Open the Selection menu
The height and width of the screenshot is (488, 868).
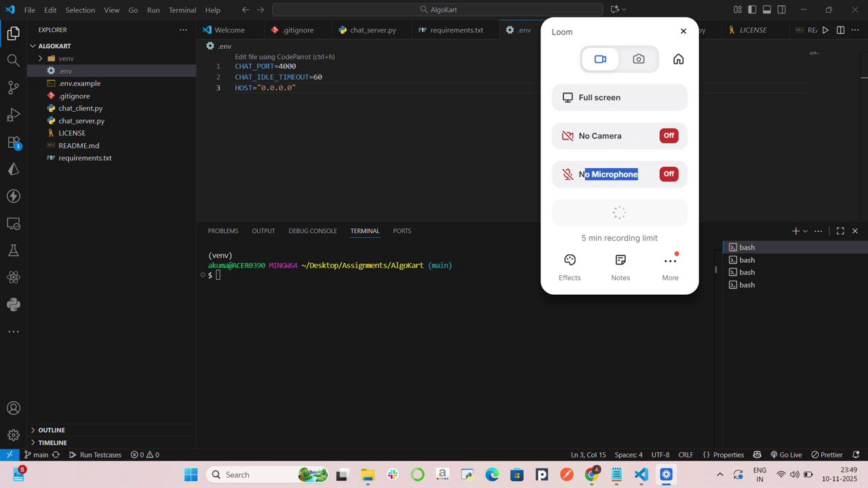click(79, 10)
